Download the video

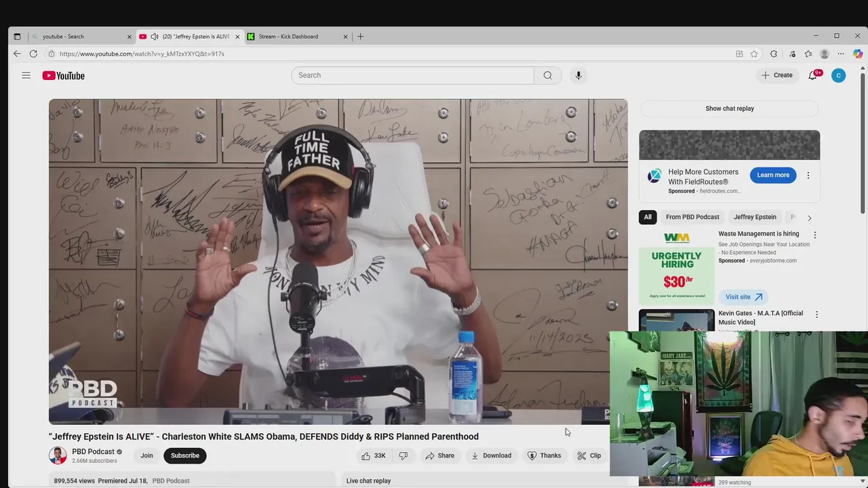pos(492,455)
